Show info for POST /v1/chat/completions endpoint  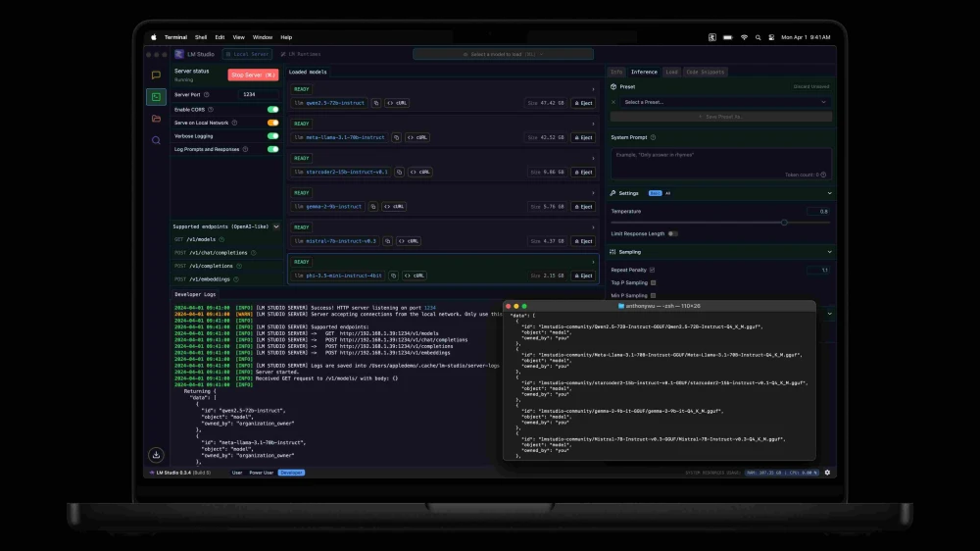253,253
